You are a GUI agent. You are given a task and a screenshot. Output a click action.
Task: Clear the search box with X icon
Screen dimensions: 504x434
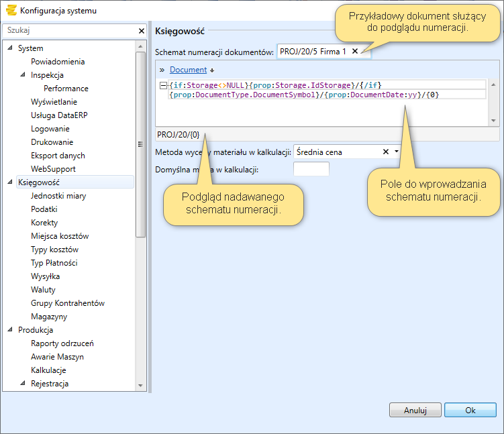pyautogui.click(x=141, y=31)
